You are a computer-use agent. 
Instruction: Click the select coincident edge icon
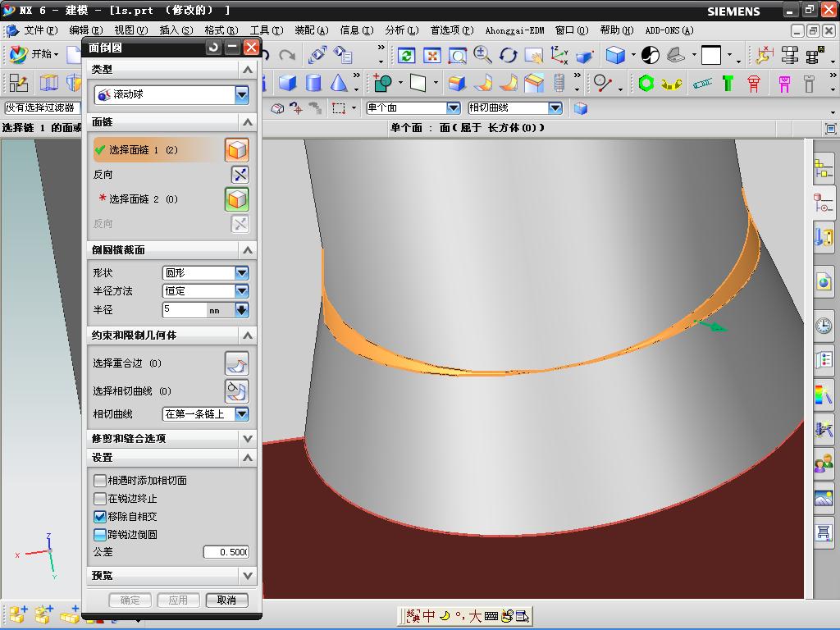tap(236, 363)
